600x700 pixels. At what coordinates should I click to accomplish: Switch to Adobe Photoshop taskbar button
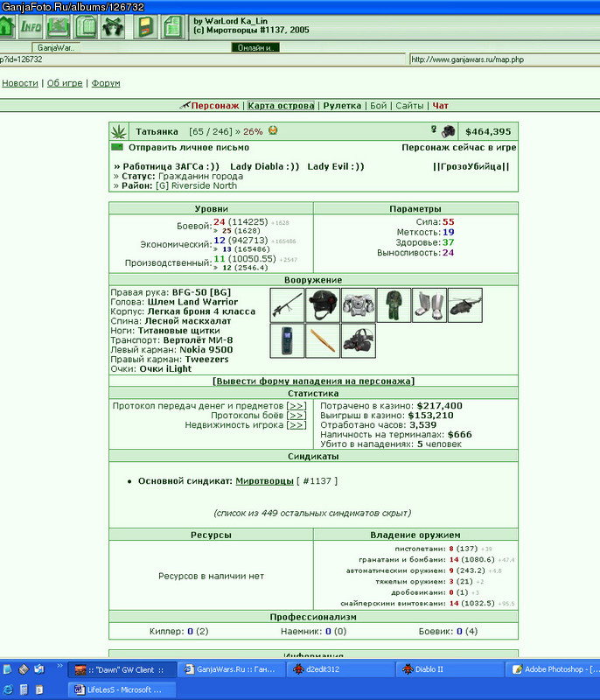[553, 669]
